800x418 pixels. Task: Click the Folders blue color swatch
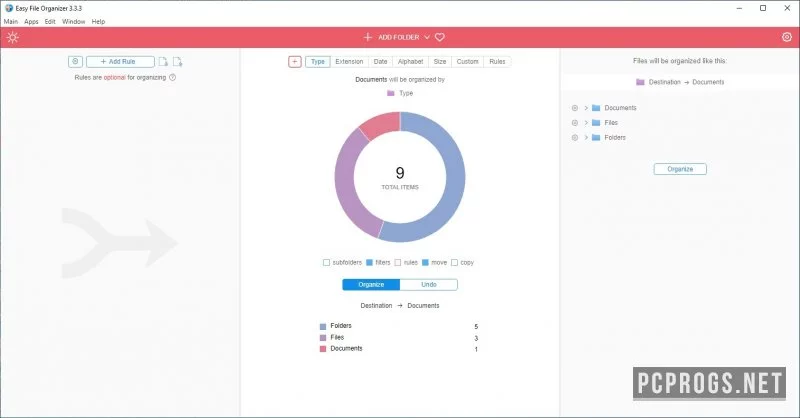click(322, 327)
